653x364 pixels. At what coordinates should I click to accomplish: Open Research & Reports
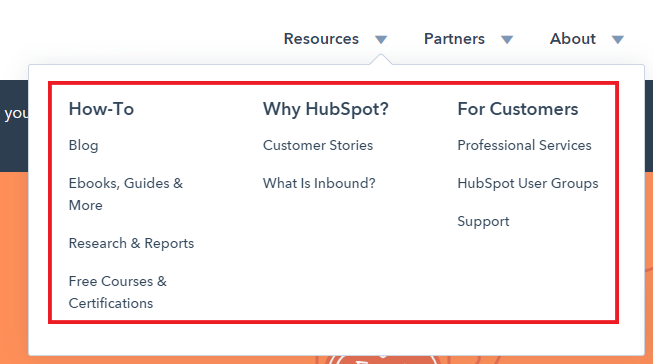click(x=131, y=243)
